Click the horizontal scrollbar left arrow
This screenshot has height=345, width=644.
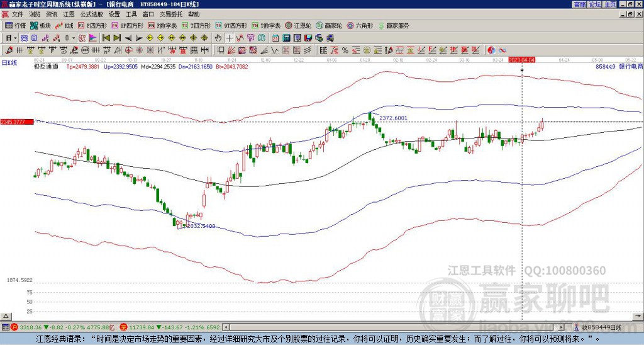pos(226,327)
